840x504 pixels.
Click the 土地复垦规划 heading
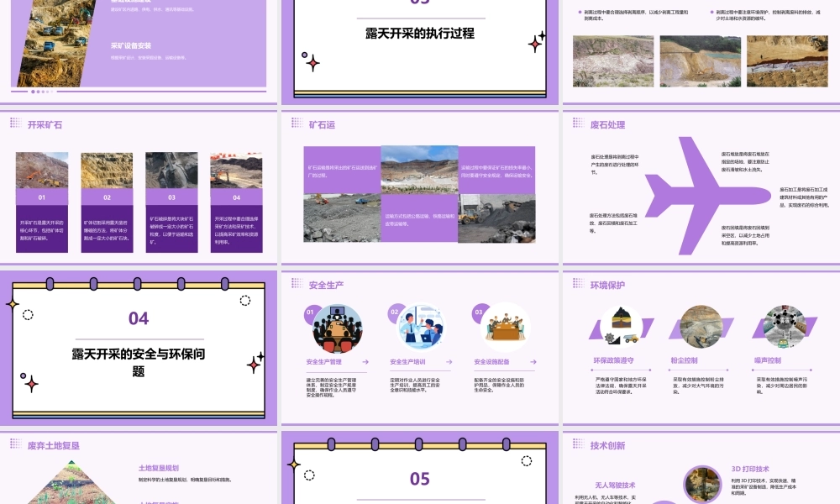coord(159,468)
